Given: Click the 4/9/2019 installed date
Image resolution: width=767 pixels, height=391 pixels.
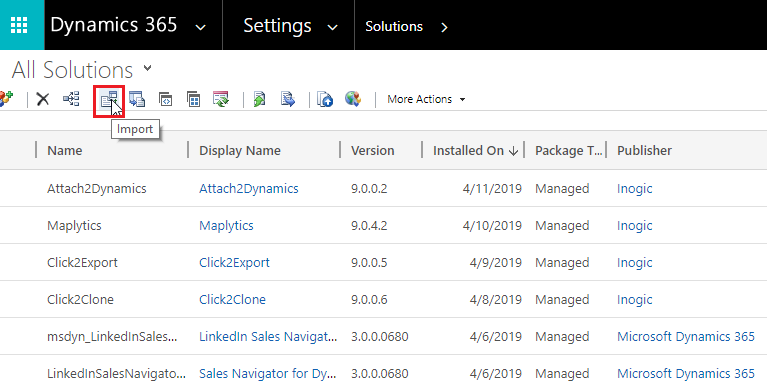Looking at the screenshot, I should tap(496, 263).
